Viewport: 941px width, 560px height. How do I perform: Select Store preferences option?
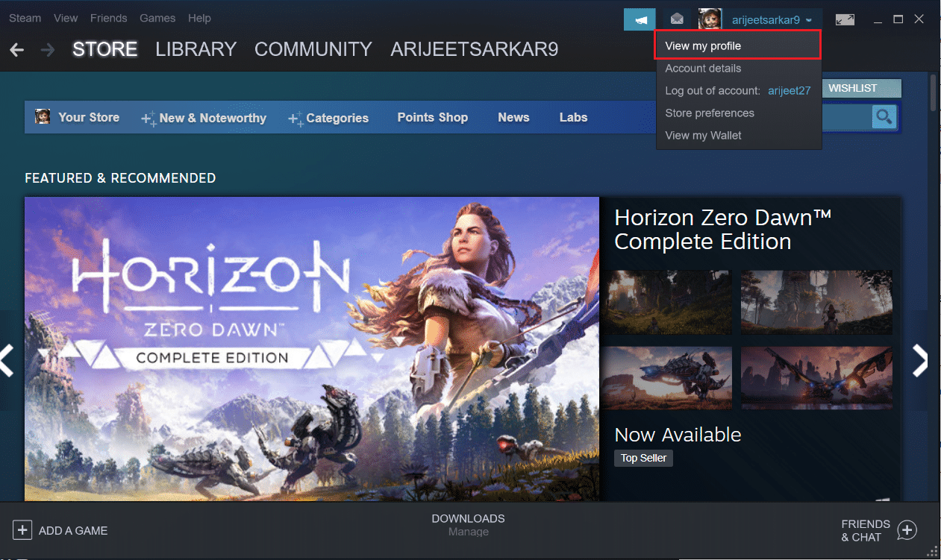739,113
